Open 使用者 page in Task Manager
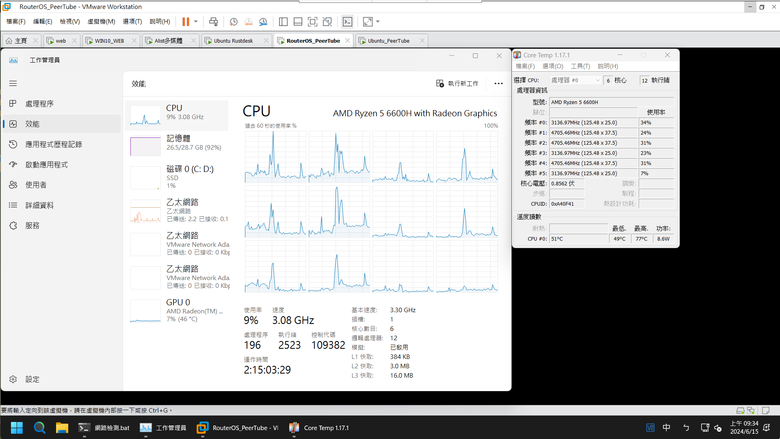Image resolution: width=780 pixels, height=439 pixels. tap(61, 185)
